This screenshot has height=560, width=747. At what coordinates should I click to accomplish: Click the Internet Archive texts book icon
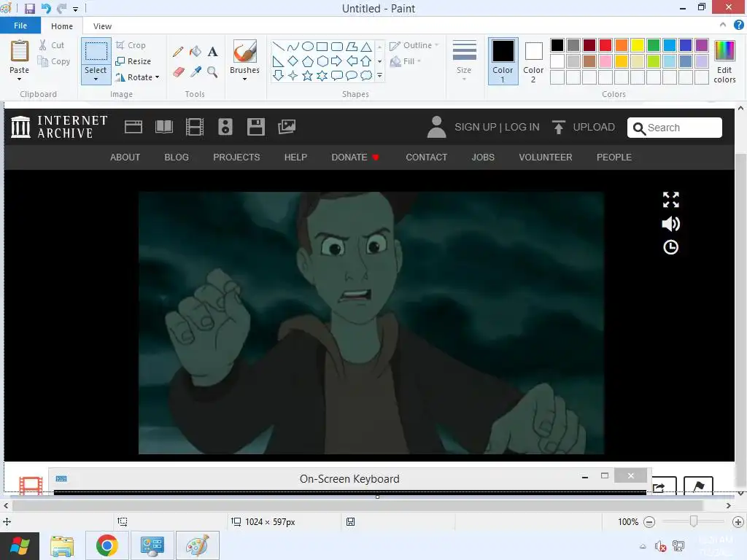click(x=164, y=127)
